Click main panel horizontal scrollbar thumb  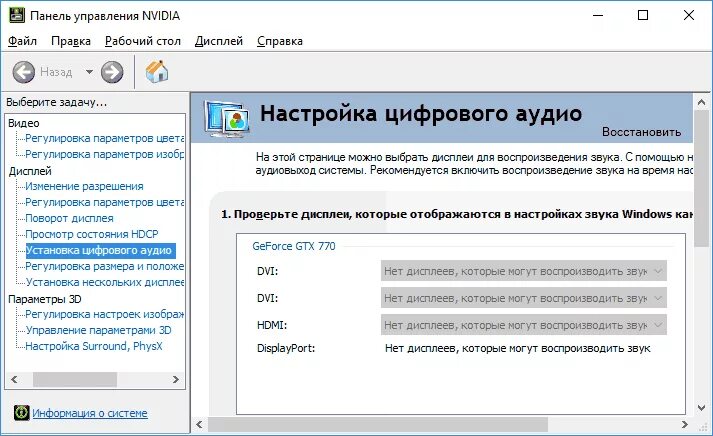378,425
